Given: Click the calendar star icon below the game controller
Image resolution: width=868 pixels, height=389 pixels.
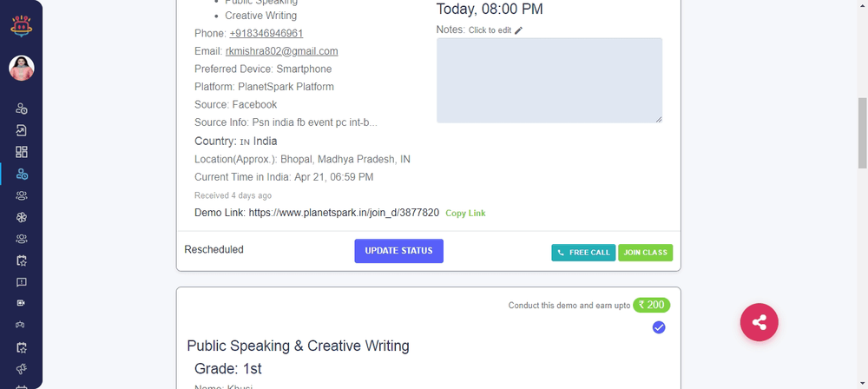Looking at the screenshot, I should coord(22,347).
